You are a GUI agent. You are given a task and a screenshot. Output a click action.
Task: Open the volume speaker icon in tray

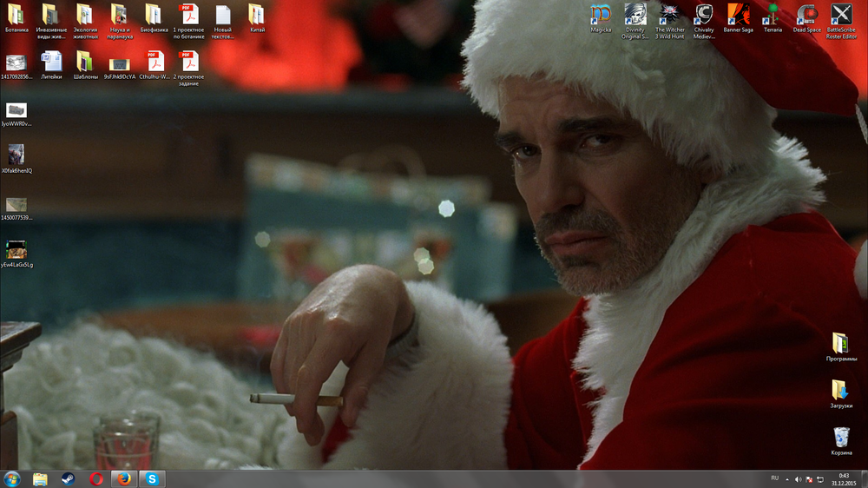(x=799, y=478)
